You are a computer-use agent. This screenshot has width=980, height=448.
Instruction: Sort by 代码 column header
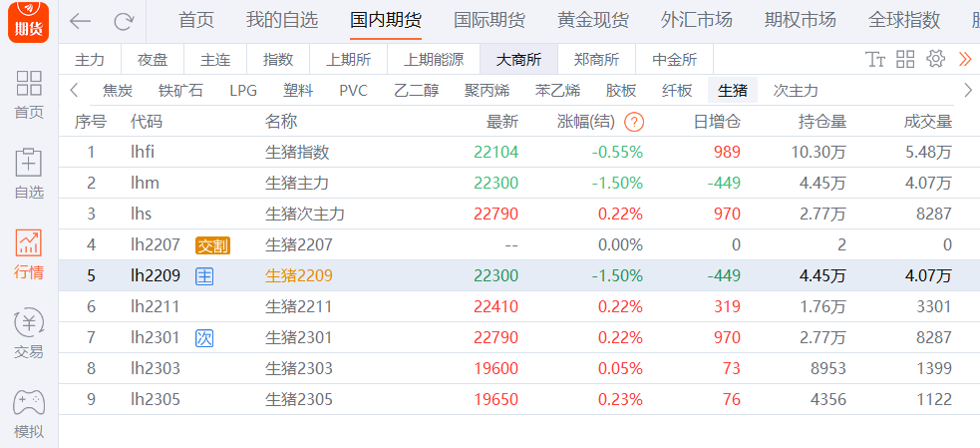[147, 122]
